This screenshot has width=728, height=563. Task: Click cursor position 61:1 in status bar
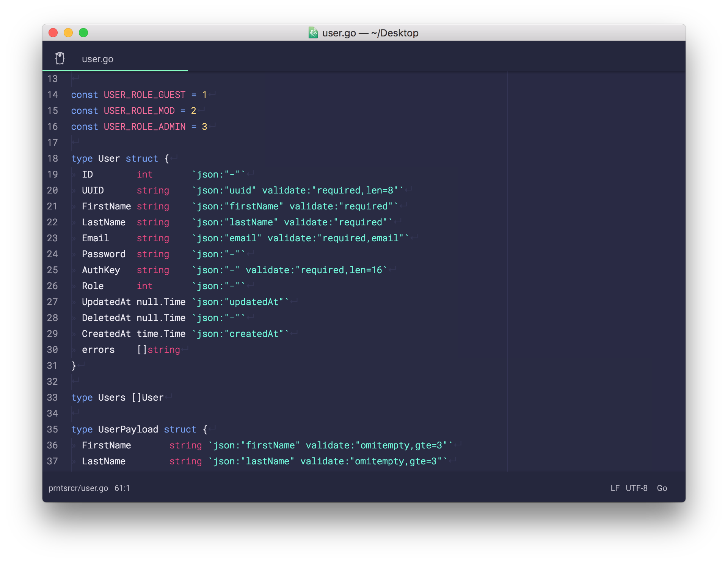pos(122,488)
